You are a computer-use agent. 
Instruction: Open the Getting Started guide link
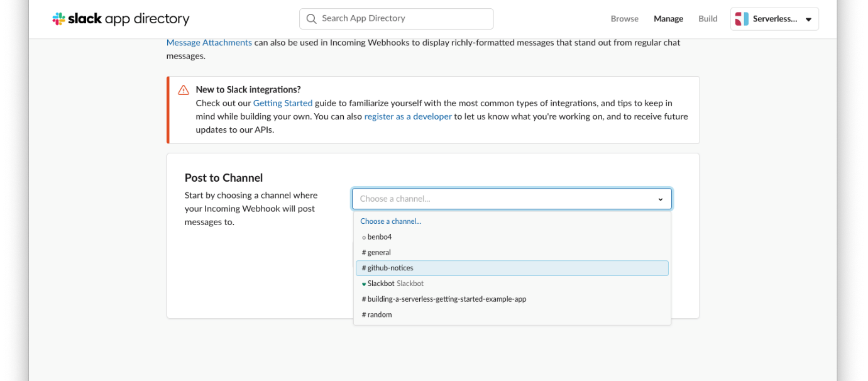(282, 102)
